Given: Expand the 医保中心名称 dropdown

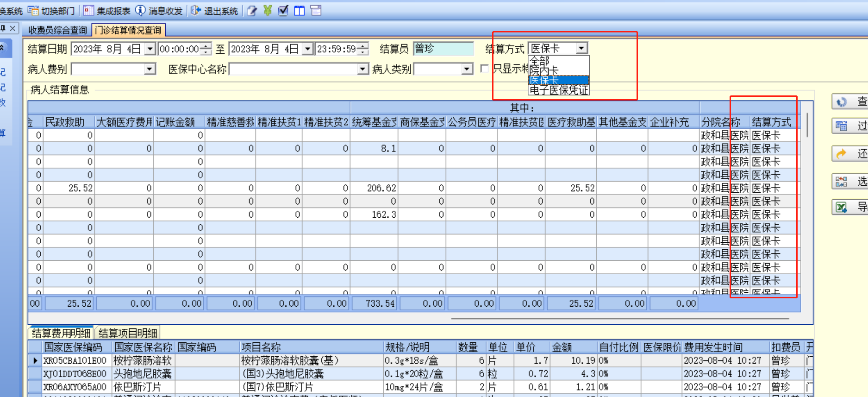Looking at the screenshot, I should point(363,69).
